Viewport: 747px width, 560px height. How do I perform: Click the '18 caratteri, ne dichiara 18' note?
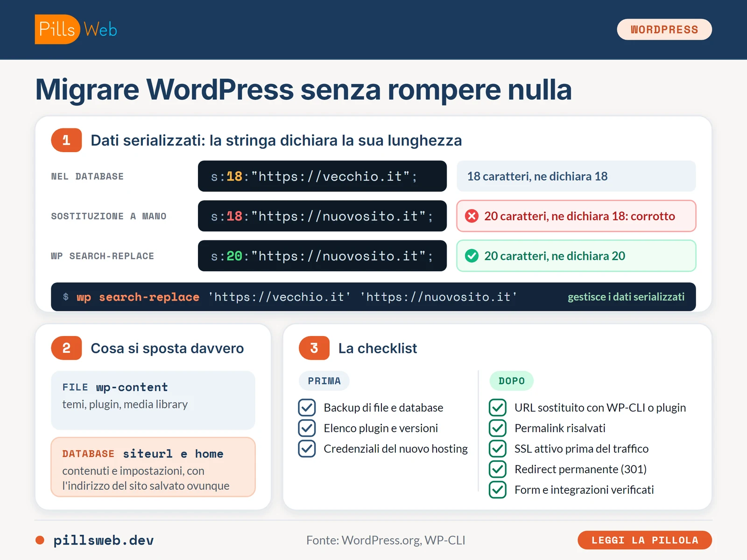pos(576,176)
